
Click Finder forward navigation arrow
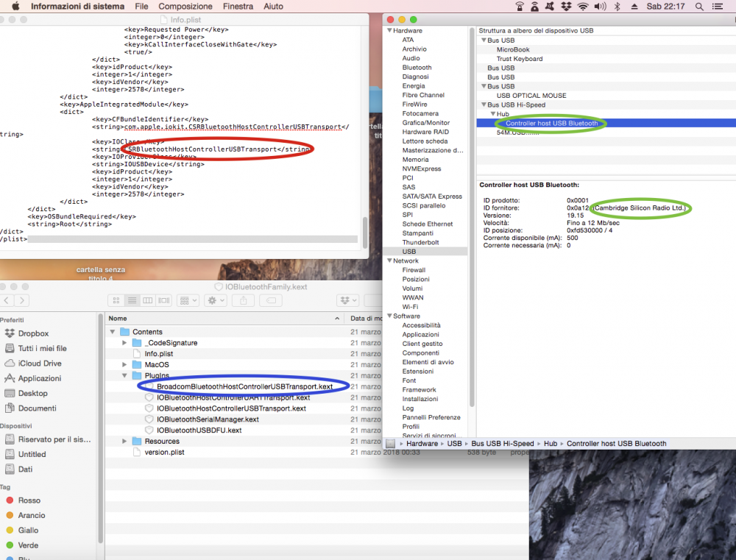(x=21, y=300)
